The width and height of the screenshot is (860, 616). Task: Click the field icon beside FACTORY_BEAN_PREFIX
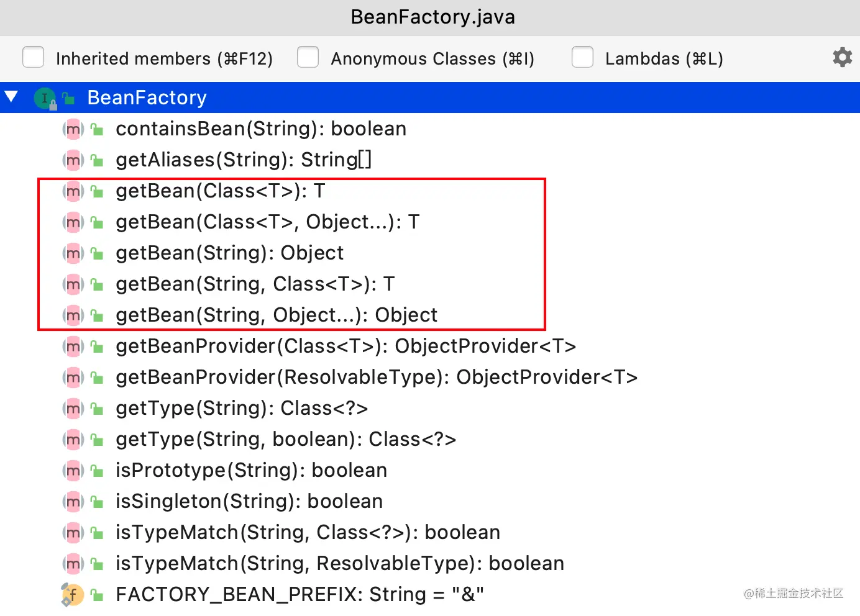point(73,595)
